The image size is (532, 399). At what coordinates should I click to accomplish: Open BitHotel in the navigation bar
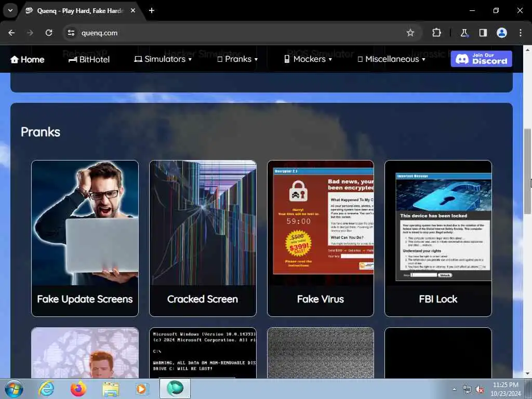pos(89,59)
